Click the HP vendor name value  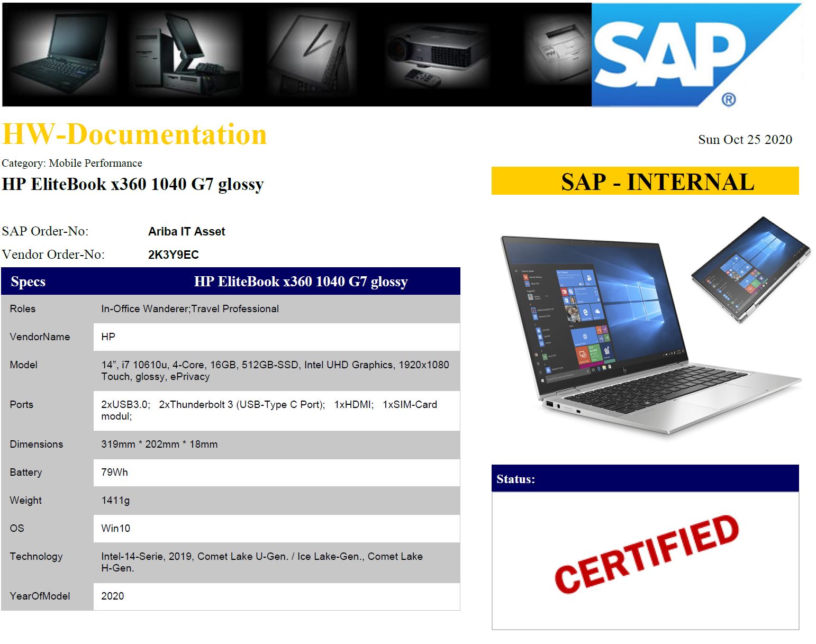point(108,337)
